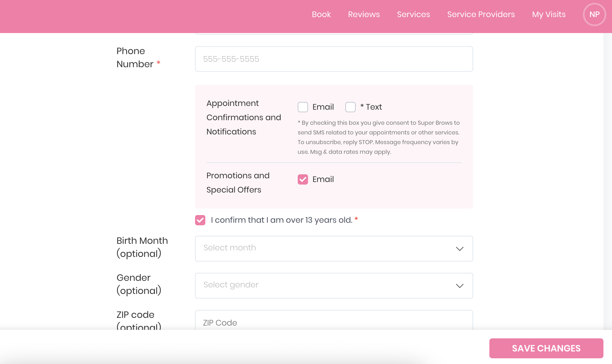Go to the Book page
The width and height of the screenshot is (612, 364).
click(321, 15)
